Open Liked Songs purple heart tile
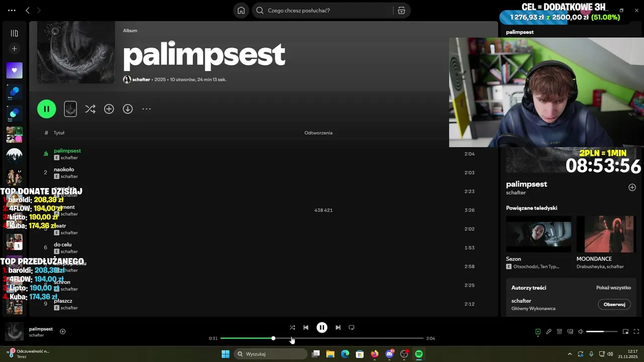 tap(14, 70)
